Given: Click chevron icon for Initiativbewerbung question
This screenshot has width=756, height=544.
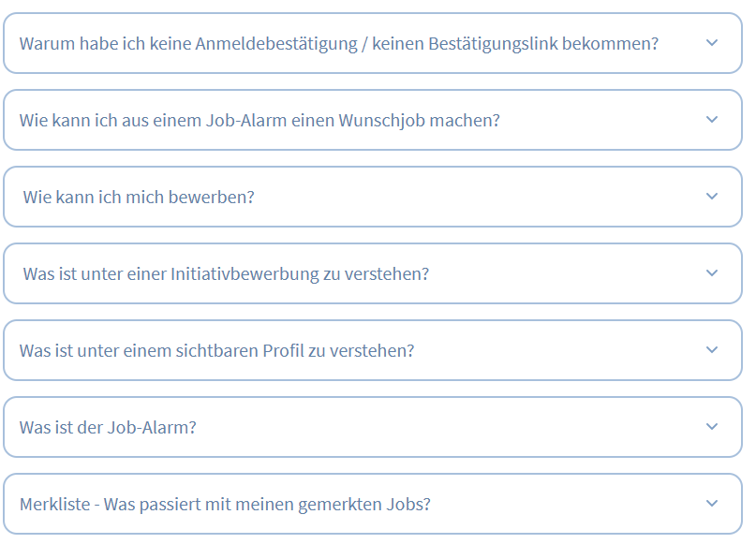Looking at the screenshot, I should (712, 273).
